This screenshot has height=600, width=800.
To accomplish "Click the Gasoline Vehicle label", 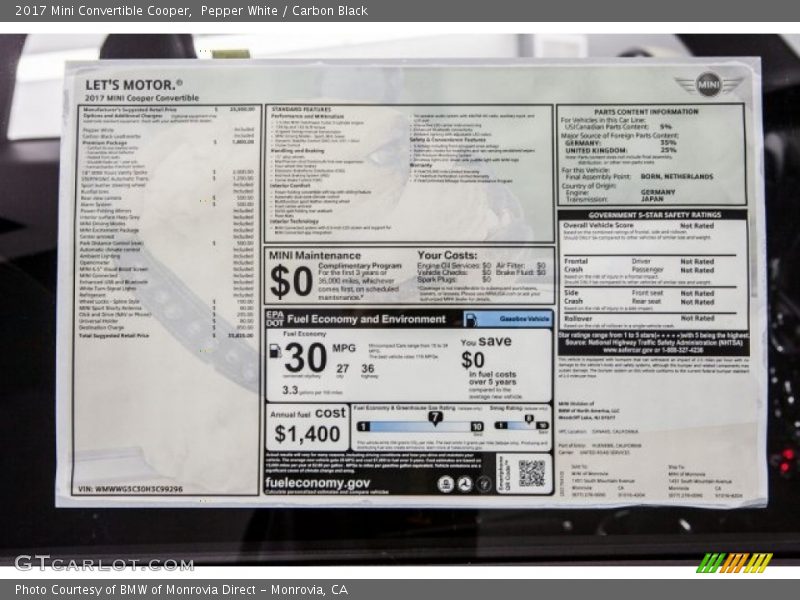I will point(524,319).
